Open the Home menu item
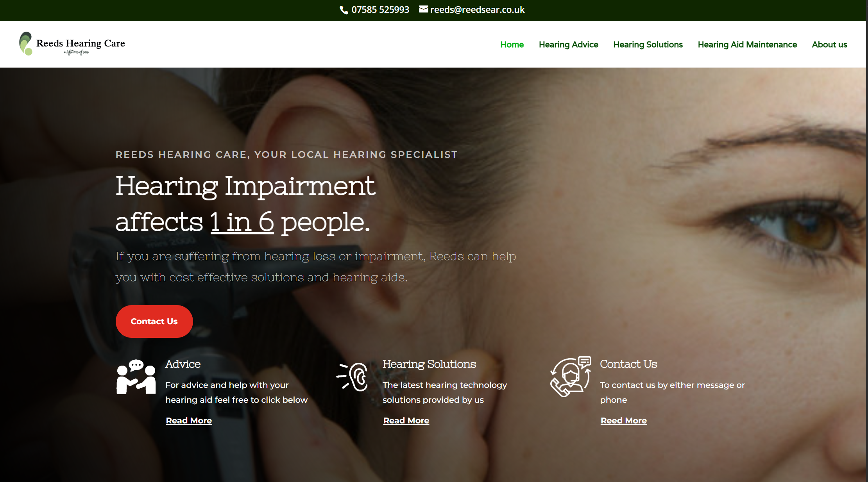This screenshot has width=868, height=482. 512,45
